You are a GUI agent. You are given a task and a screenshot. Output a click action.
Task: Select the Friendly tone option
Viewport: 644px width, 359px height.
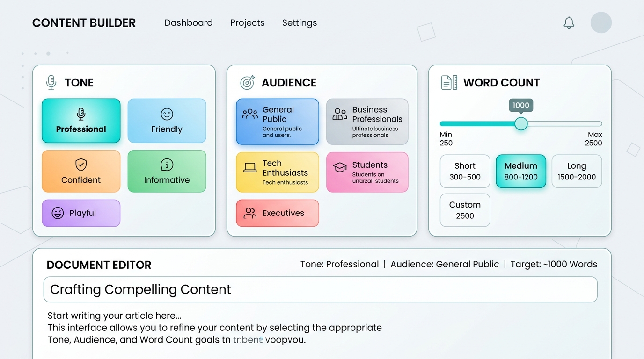click(167, 121)
